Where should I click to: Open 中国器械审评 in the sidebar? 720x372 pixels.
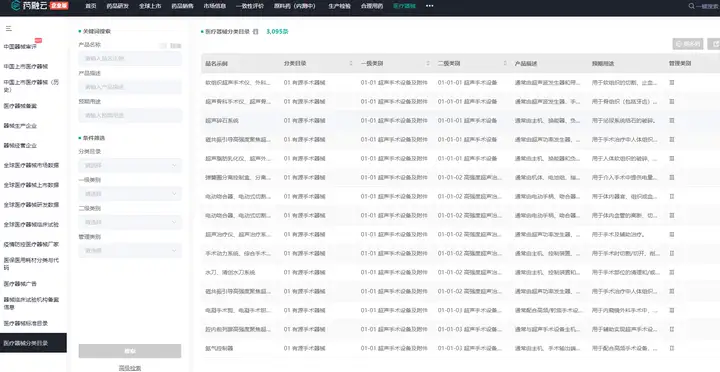tap(20, 46)
